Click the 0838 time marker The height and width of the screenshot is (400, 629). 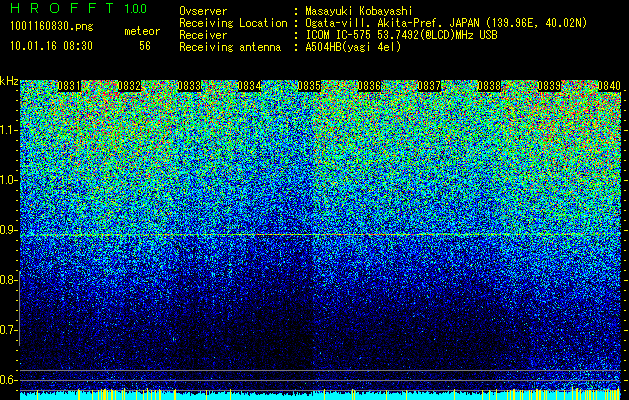(x=489, y=86)
